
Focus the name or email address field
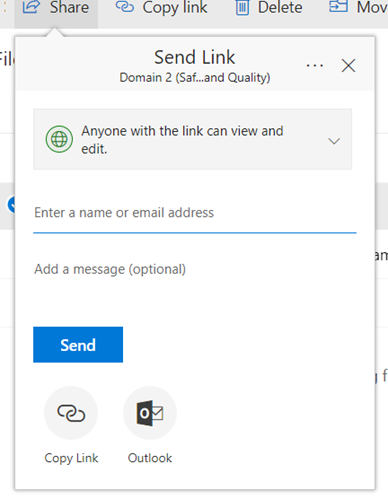[x=195, y=213]
